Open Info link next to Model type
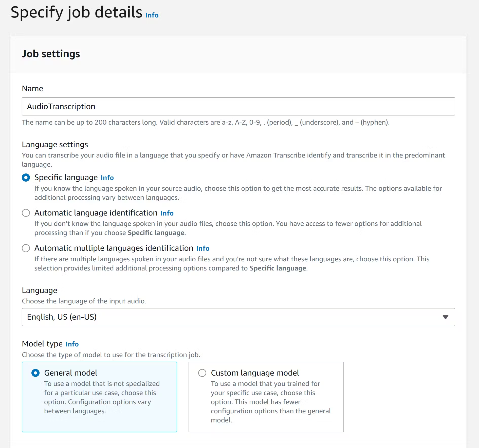 [72, 344]
